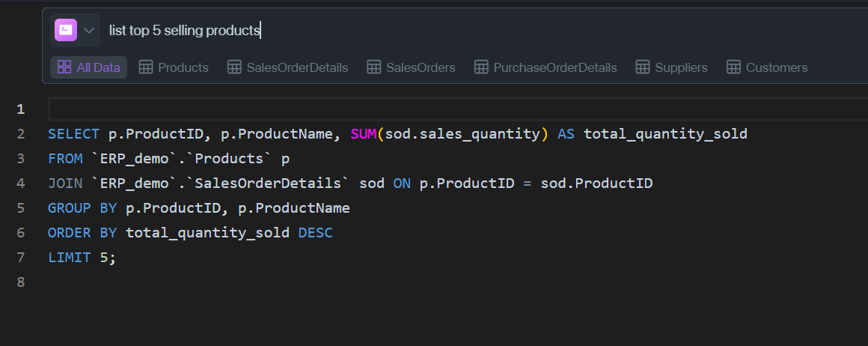Click the DESC keyword in ORDER BY line
Viewport: 868px width, 346px height.
[316, 232]
